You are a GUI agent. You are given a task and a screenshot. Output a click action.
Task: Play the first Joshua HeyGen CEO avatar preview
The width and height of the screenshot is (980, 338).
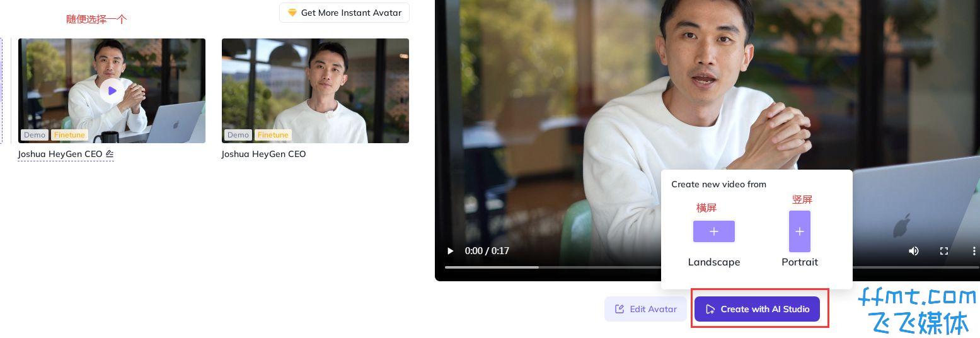(112, 91)
